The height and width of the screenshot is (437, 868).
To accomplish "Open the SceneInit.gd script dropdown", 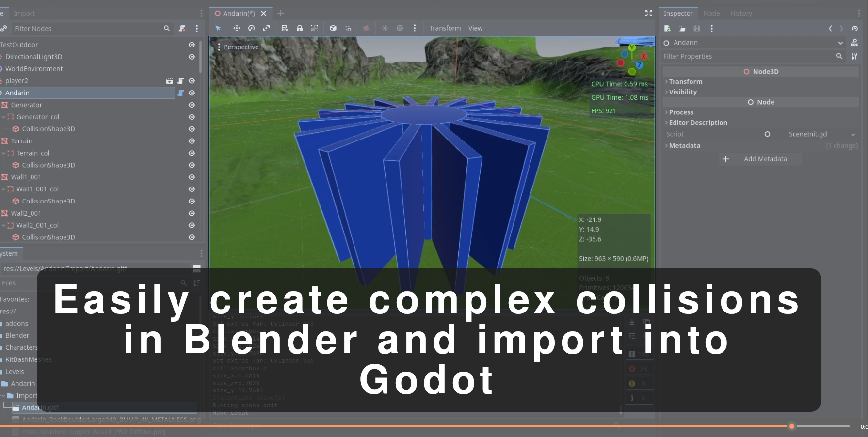I will [853, 134].
